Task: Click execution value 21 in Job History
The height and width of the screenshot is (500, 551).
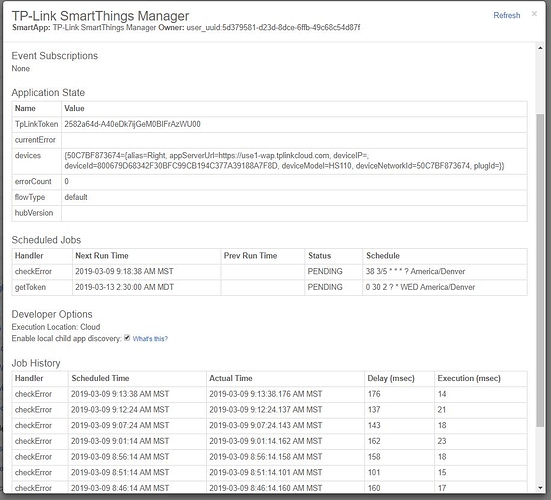Action: [442, 410]
